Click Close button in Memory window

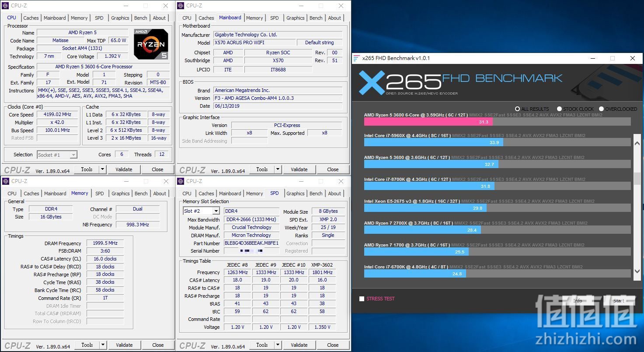[158, 345]
